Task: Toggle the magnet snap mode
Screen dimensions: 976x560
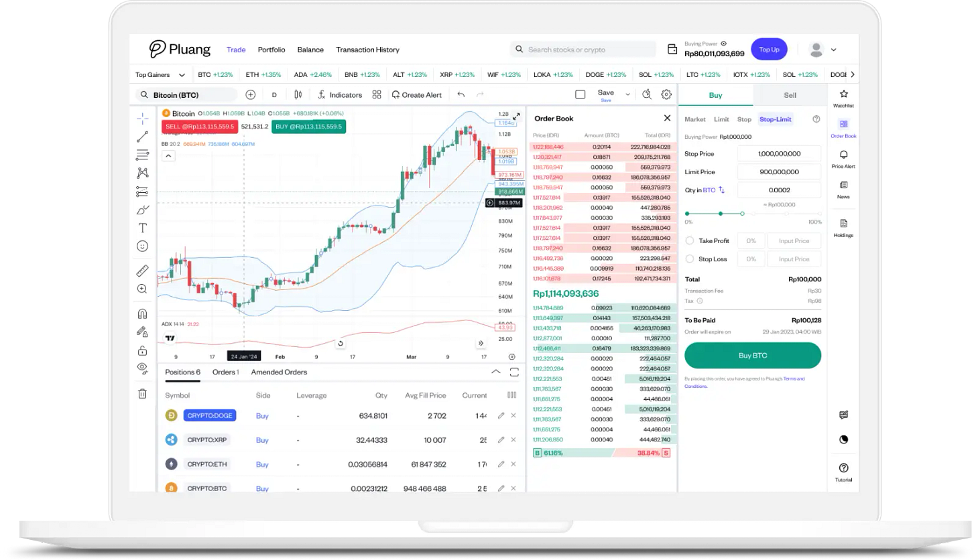Action: (x=142, y=313)
